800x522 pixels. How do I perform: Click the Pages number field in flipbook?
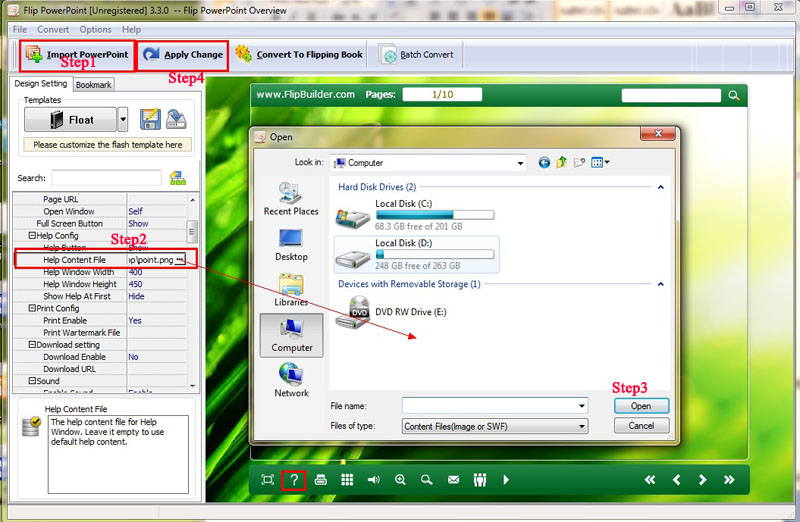coord(442,94)
